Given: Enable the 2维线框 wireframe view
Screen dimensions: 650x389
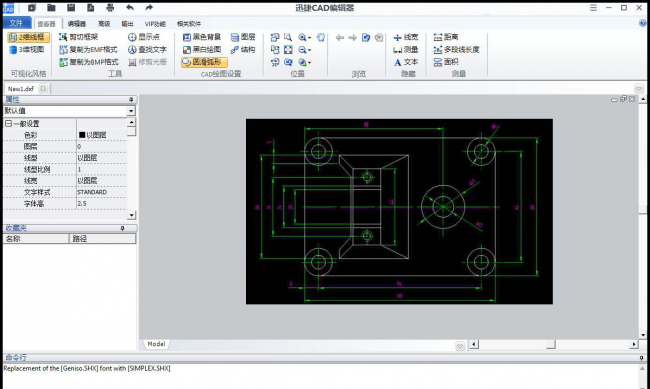Looking at the screenshot, I should (29, 37).
